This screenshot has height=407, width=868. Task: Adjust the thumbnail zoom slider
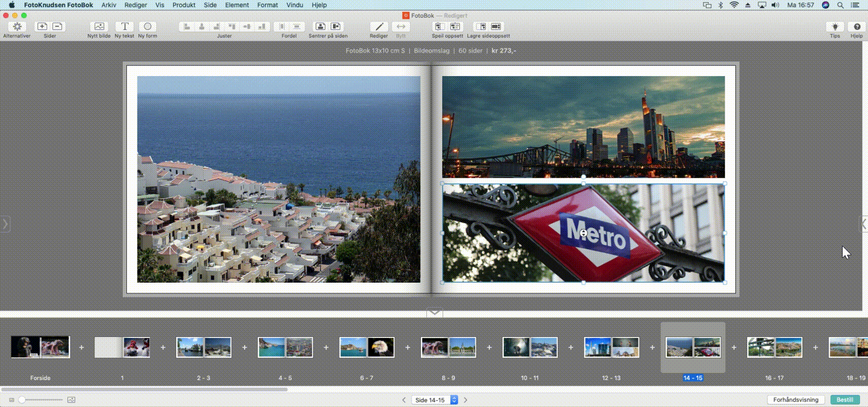click(x=41, y=400)
